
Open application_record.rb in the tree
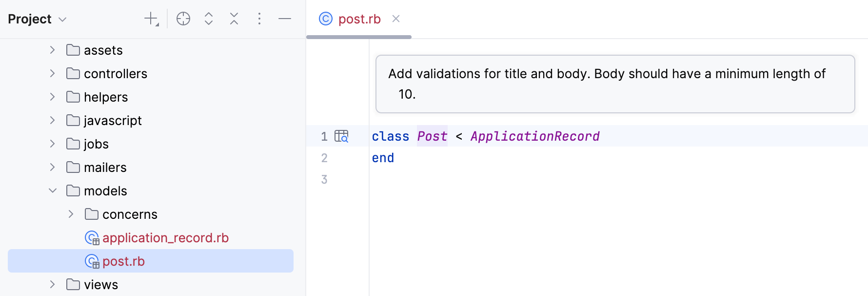165,238
